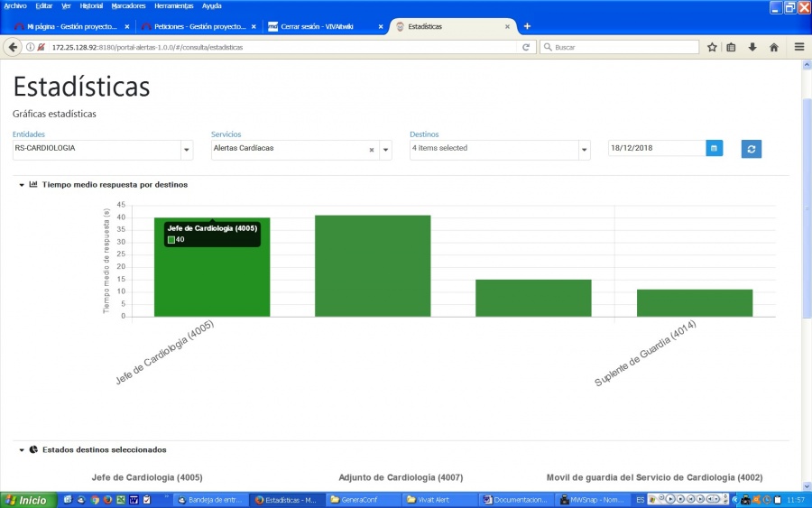Click the date field showing 18/12/2018

click(657, 148)
